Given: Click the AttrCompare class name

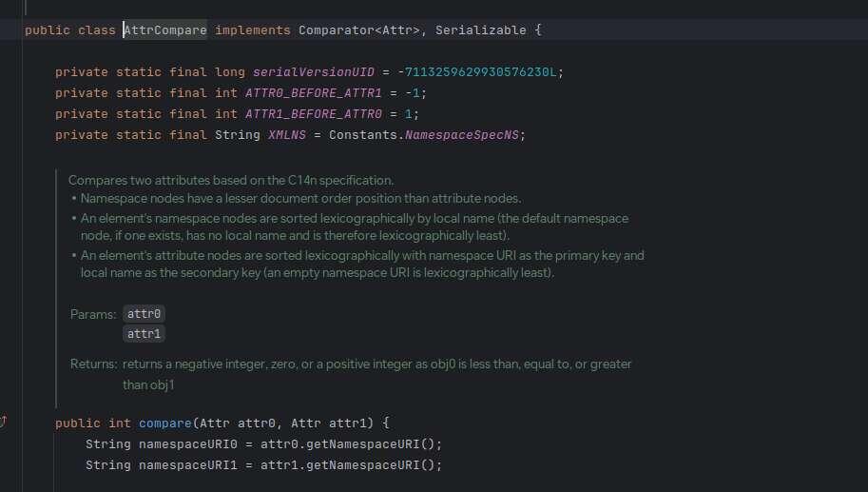Looking at the screenshot, I should click(166, 30).
